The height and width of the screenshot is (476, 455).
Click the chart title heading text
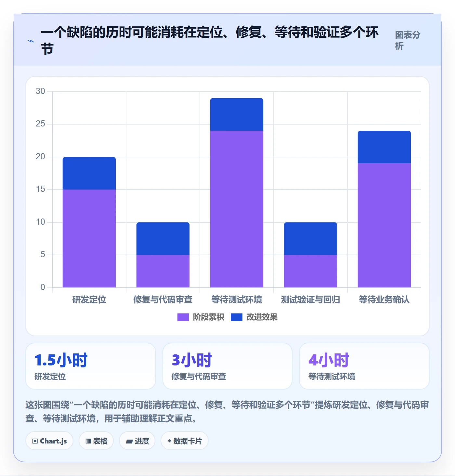pyautogui.click(x=210, y=41)
